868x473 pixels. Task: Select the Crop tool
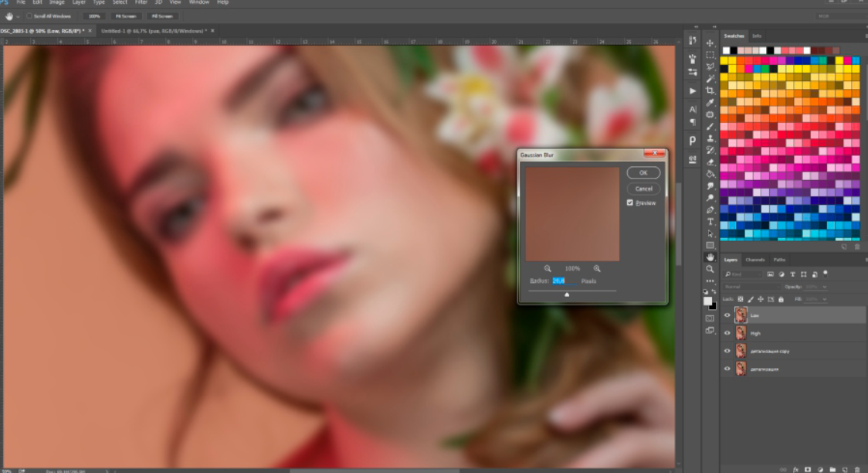[x=710, y=90]
